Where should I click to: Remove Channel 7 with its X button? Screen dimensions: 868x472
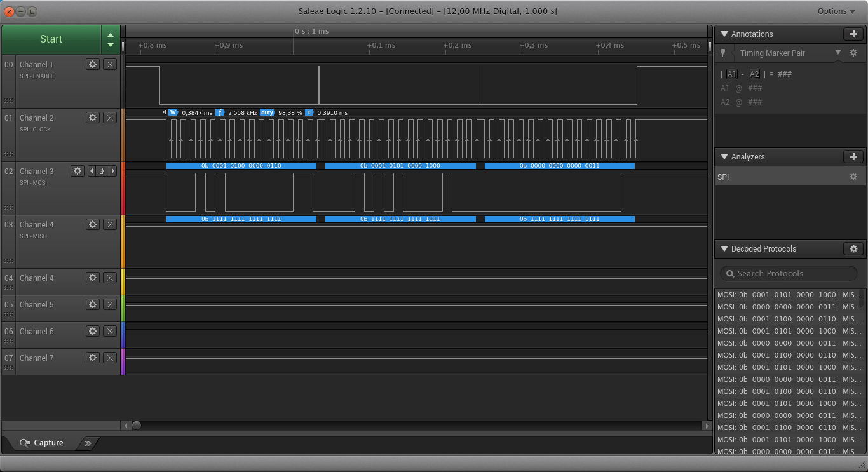(x=110, y=358)
